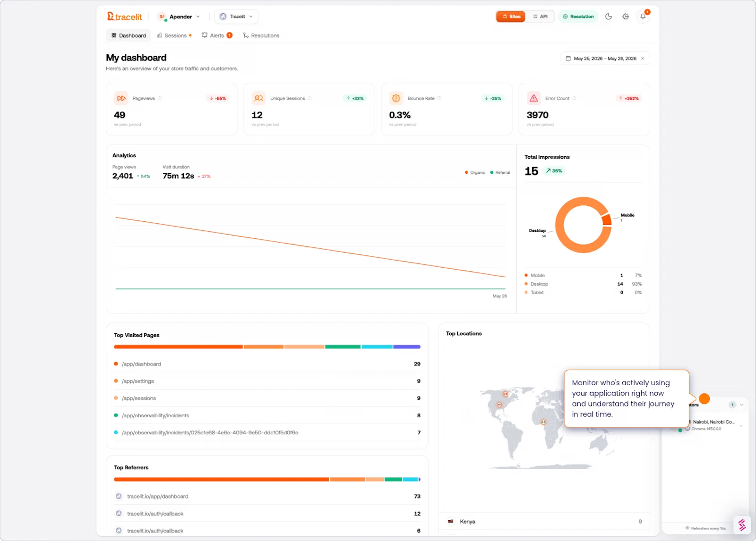The image size is (756, 541).
Task: Collapse the live visitors panel chevron
Action: pyautogui.click(x=741, y=405)
